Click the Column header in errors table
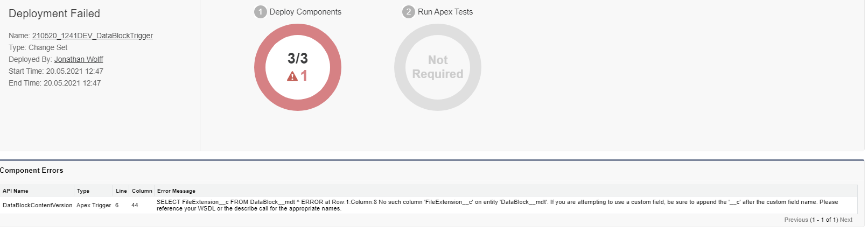The height and width of the screenshot is (239, 868). coord(142,191)
